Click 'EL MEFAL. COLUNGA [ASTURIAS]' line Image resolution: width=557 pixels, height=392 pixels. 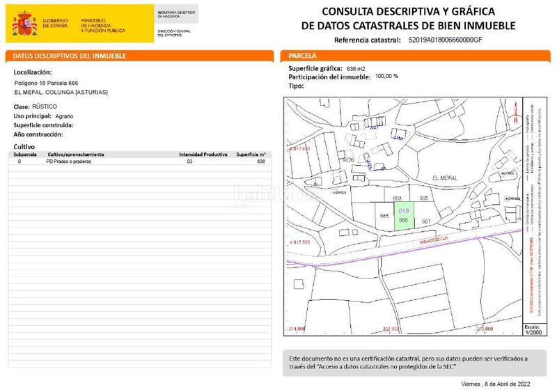pos(61,92)
